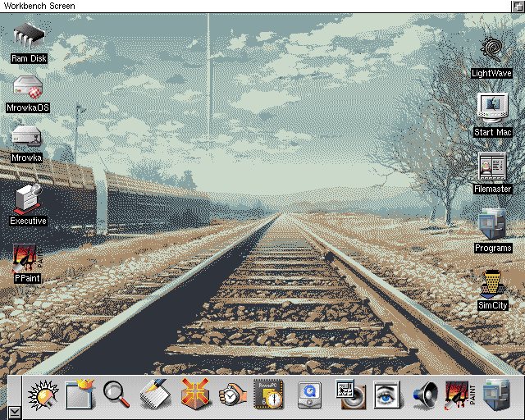The width and height of the screenshot is (525, 420).
Task: Open the Programs drawer on desktop
Action: (492, 224)
